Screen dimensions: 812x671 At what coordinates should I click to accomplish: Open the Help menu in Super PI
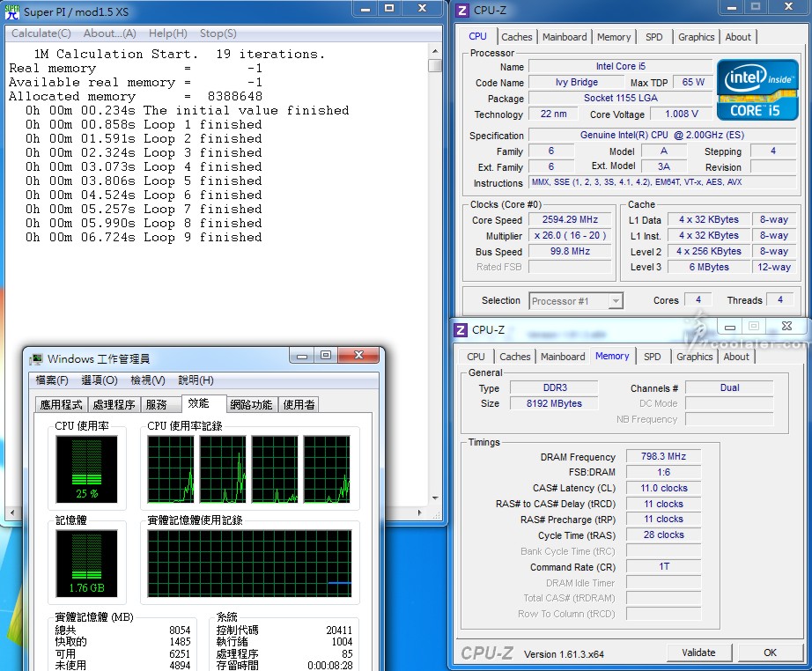[x=168, y=33]
